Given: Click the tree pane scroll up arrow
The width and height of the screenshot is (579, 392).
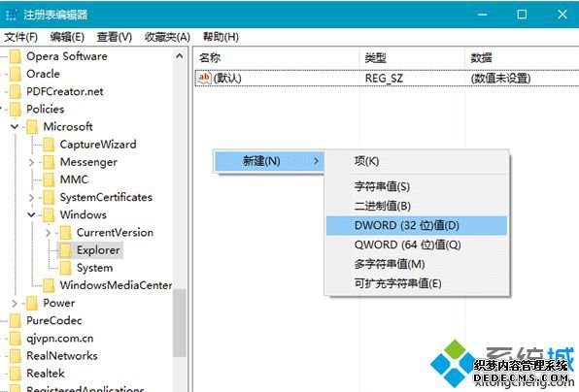Looking at the screenshot, I should pyautogui.click(x=180, y=56).
